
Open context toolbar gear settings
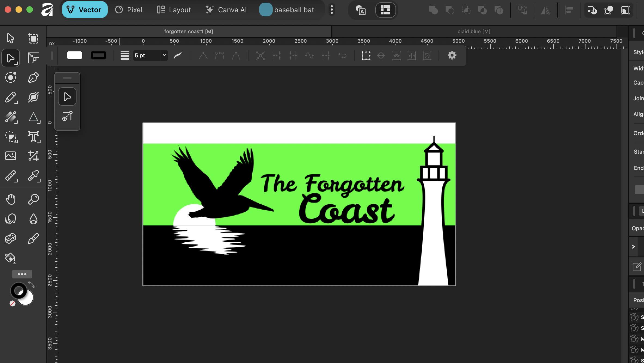point(452,55)
